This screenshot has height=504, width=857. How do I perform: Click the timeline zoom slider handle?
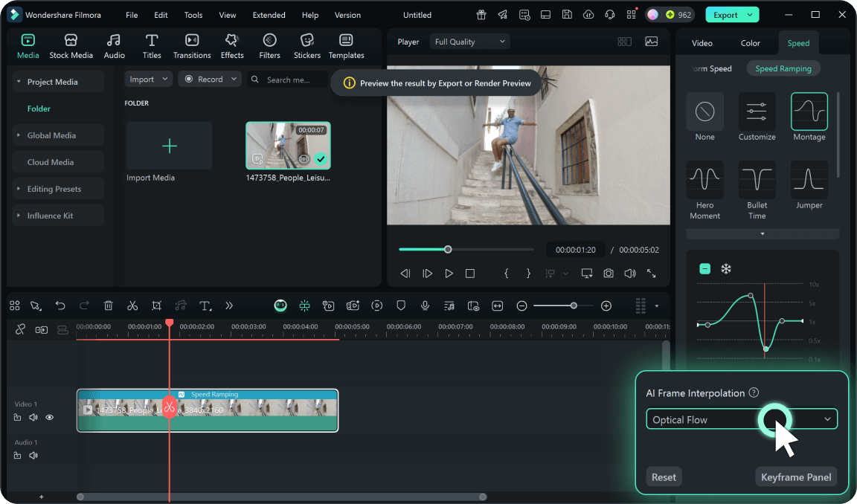(574, 306)
